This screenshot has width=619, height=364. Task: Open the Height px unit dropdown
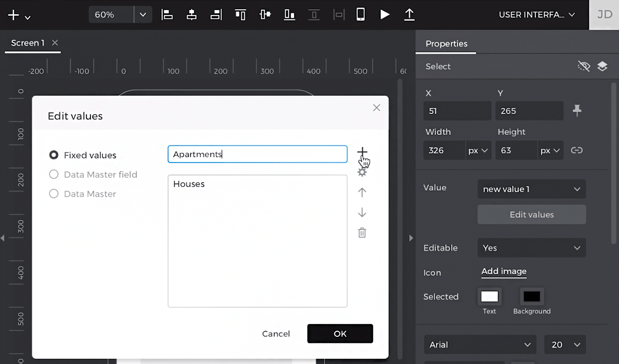pyautogui.click(x=550, y=151)
